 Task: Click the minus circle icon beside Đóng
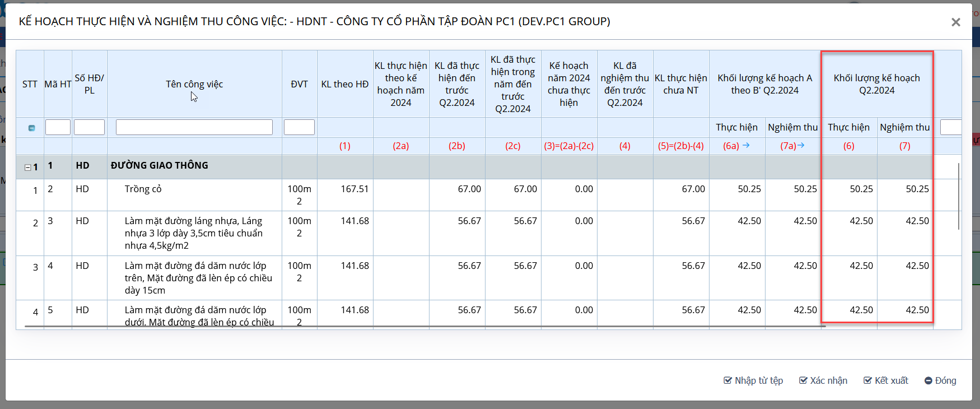click(928, 380)
